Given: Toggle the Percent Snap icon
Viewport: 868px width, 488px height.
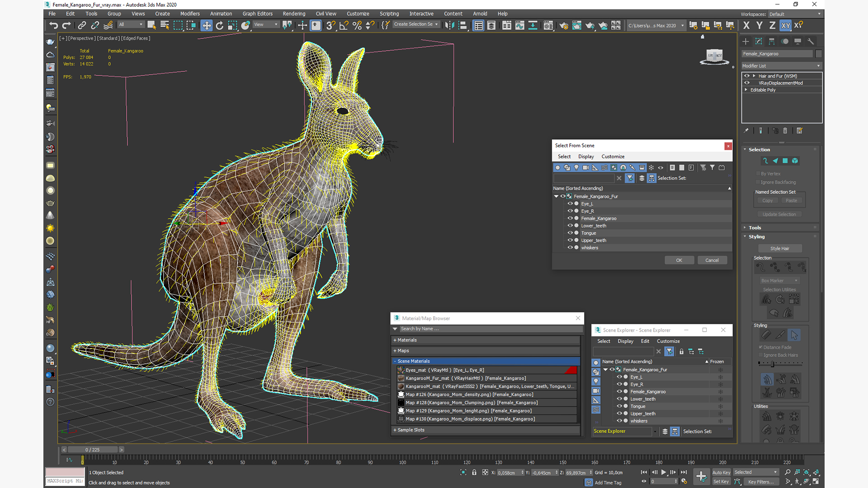Looking at the screenshot, I should 357,26.
